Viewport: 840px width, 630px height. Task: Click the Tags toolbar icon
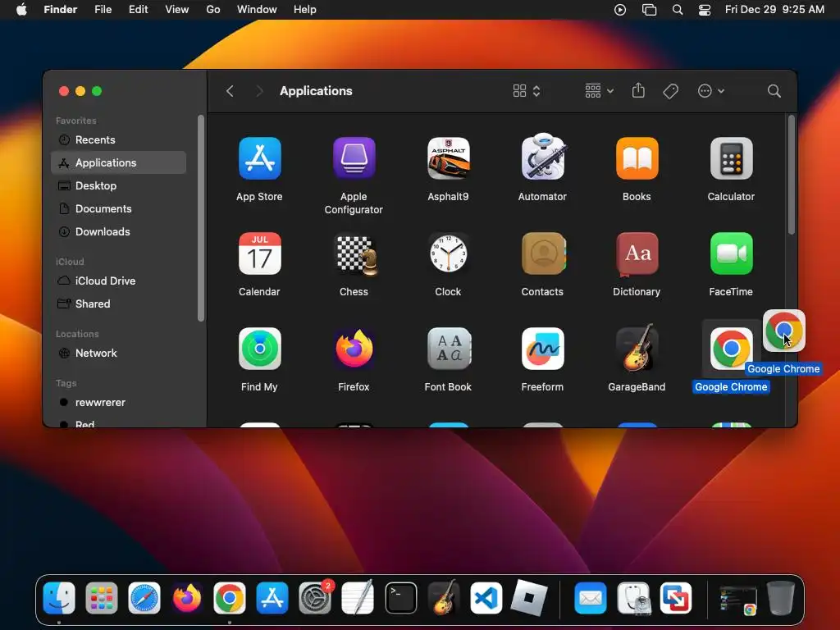[670, 91]
